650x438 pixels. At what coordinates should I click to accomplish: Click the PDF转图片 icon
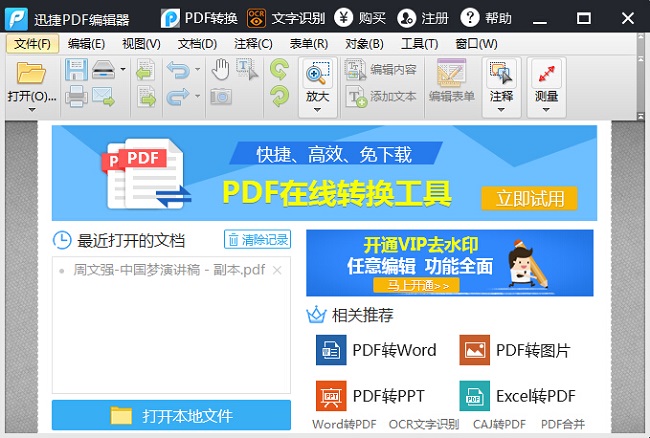tap(475, 350)
